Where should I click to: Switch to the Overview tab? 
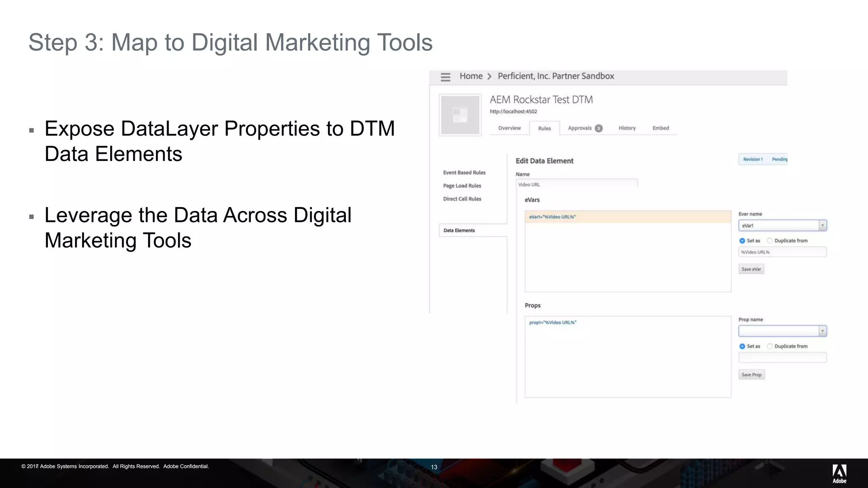tap(509, 128)
